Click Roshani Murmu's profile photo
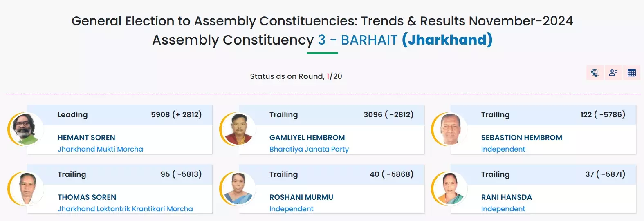This screenshot has height=221, width=644. (238, 189)
